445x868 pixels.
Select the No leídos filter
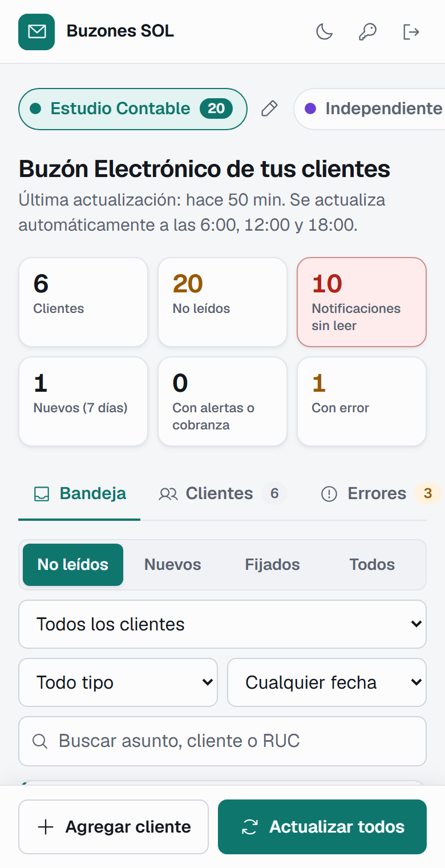coord(73,565)
